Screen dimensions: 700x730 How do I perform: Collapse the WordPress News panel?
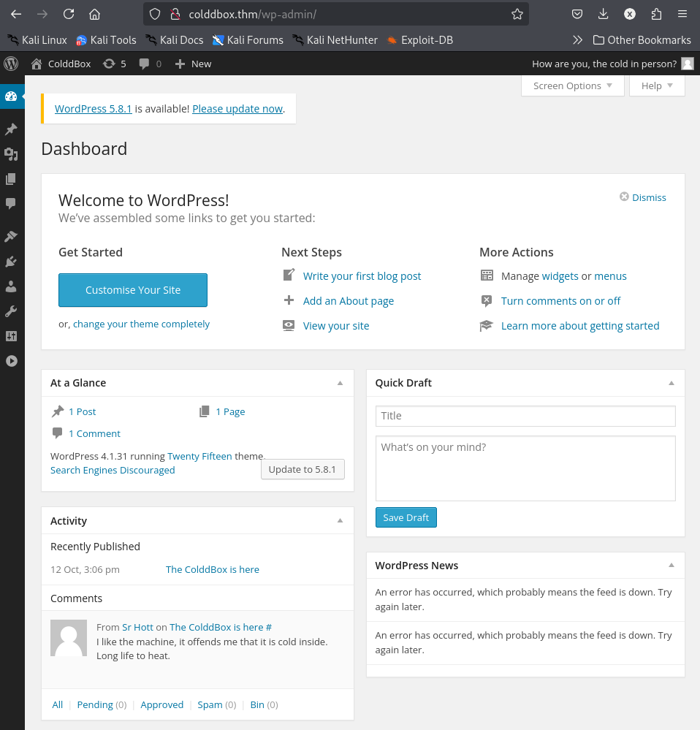click(672, 565)
